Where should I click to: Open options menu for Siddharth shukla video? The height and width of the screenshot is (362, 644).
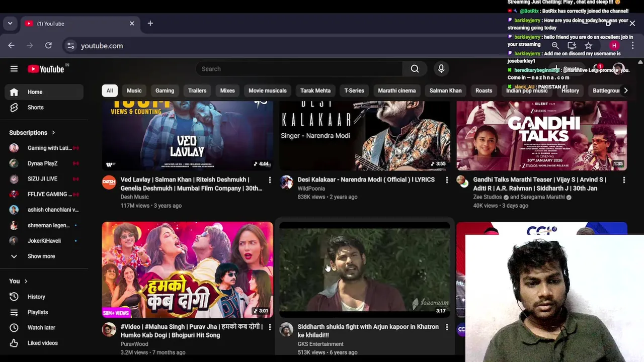click(447, 327)
